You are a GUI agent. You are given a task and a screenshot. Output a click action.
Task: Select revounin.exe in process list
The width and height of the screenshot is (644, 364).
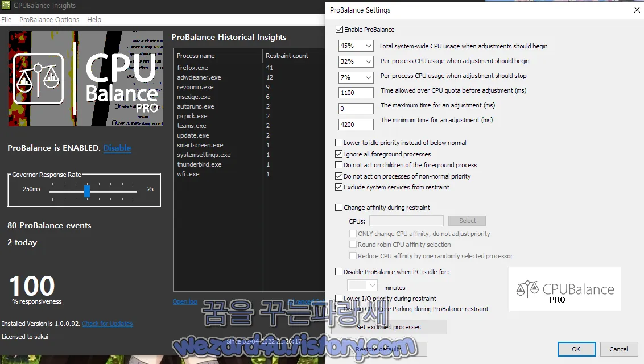tap(249, 87)
